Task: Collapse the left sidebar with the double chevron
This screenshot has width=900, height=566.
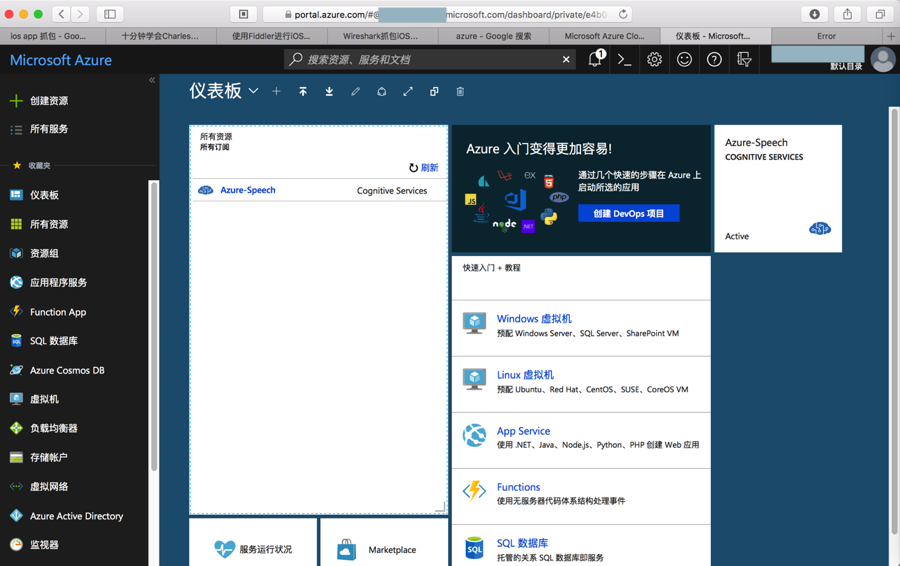Action: click(x=152, y=80)
